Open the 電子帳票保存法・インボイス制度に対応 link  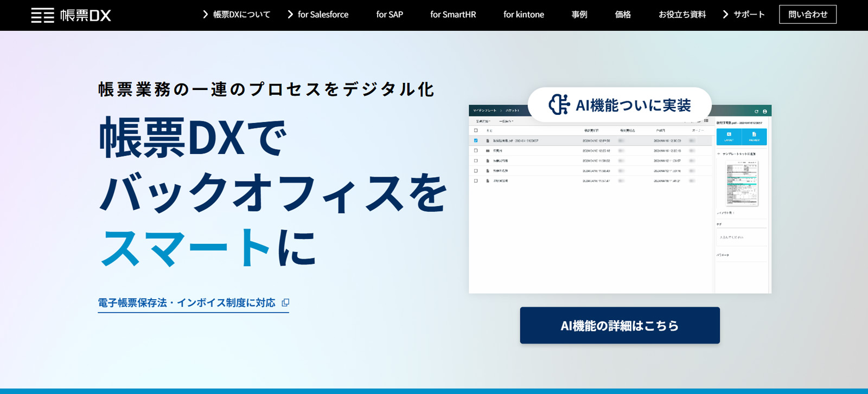(193, 303)
